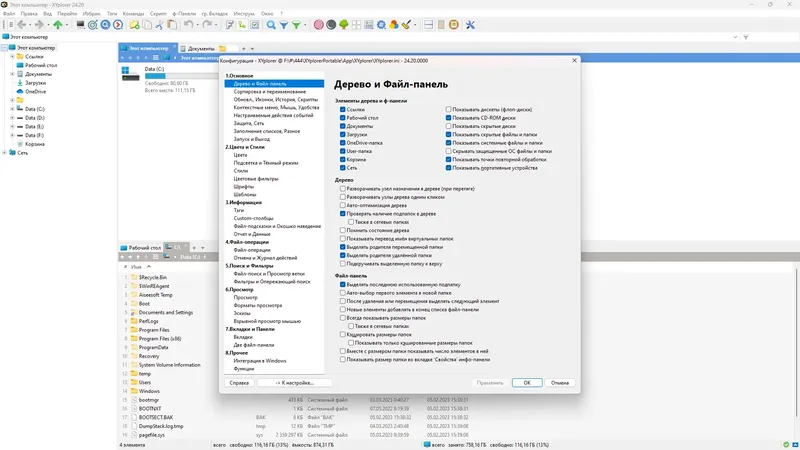Go up one level with green arrow
This screenshot has height=450, width=800.
click(x=58, y=24)
